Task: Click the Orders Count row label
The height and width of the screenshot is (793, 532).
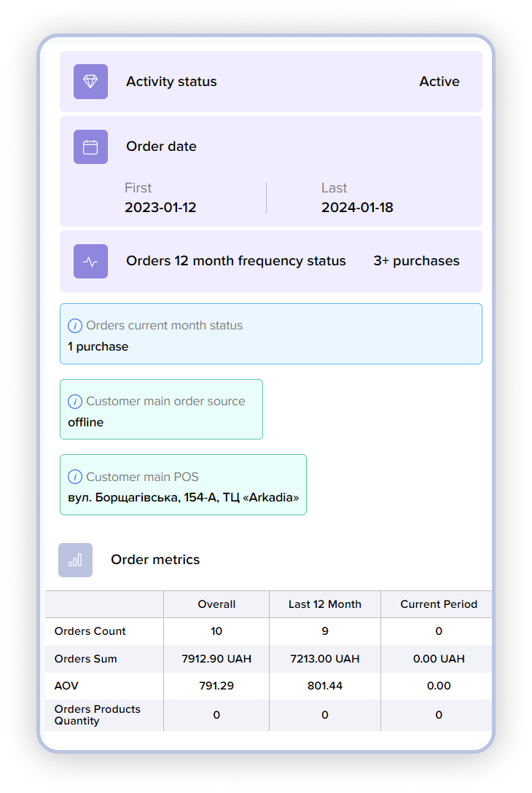Action: 90,631
